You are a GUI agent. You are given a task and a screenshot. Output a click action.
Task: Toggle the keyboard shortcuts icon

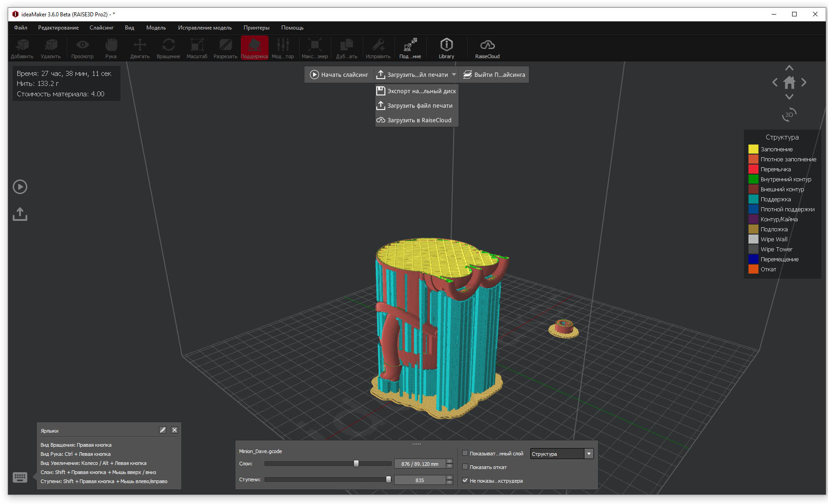[x=20, y=477]
